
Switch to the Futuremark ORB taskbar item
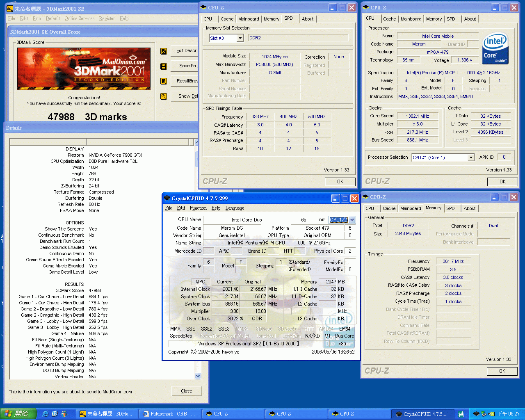169,414
